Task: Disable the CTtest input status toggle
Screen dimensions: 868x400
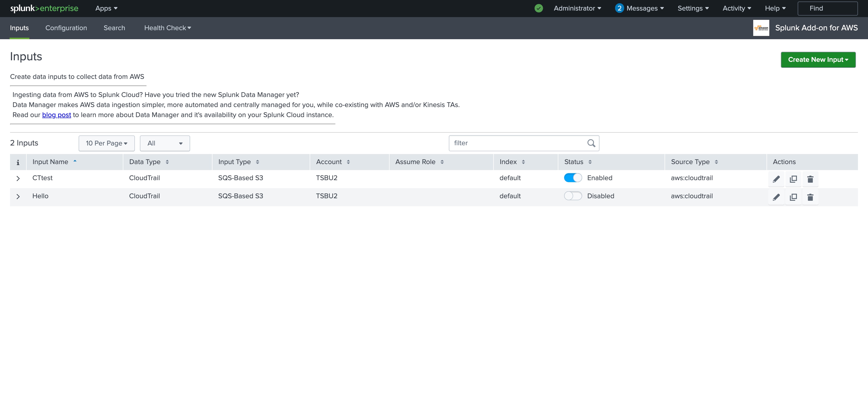Action: [573, 178]
